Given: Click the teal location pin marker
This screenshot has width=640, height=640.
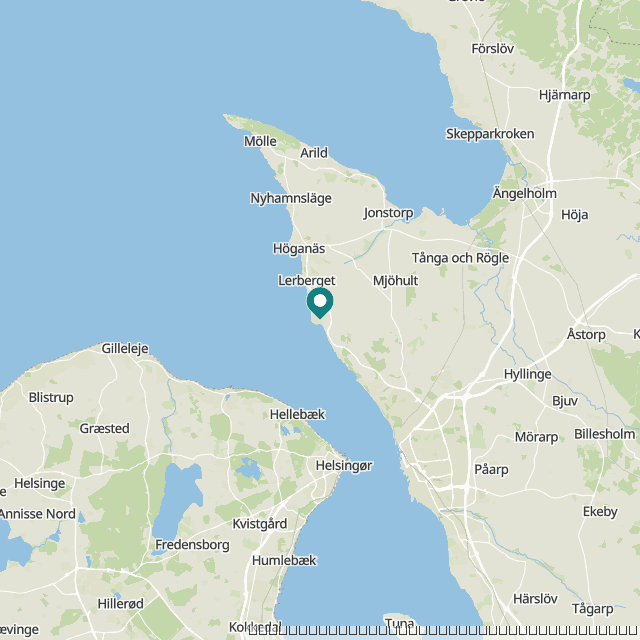Looking at the screenshot, I should pyautogui.click(x=320, y=303).
